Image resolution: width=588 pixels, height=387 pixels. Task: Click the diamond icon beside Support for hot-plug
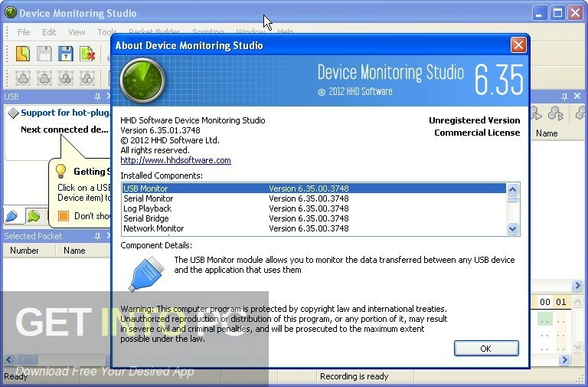click(13, 113)
